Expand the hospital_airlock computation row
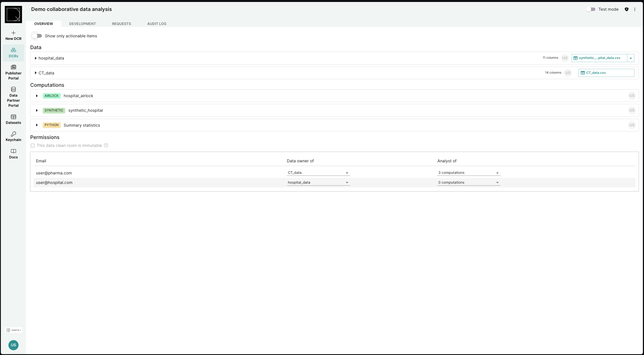644x355 pixels. [x=37, y=96]
